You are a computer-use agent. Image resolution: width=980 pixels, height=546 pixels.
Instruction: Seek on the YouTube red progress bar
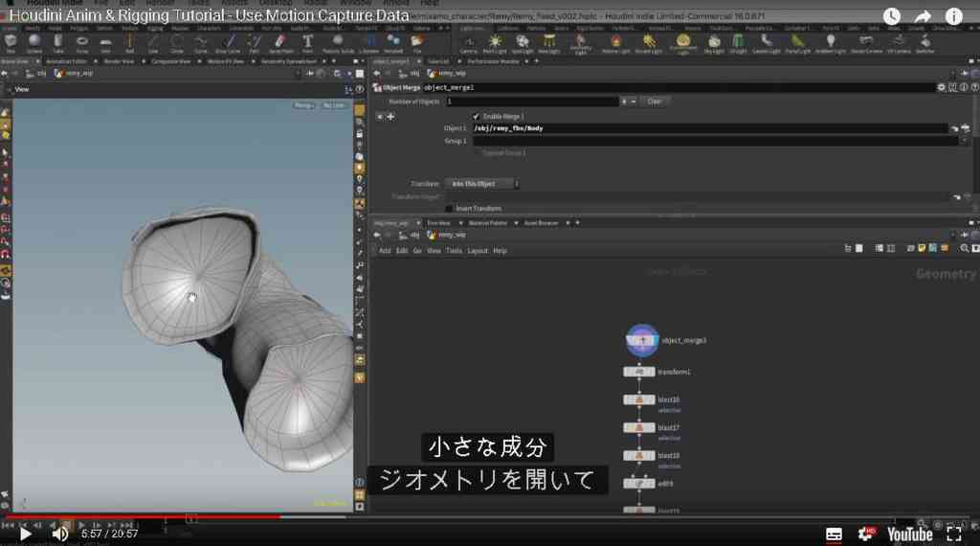pos(143,517)
